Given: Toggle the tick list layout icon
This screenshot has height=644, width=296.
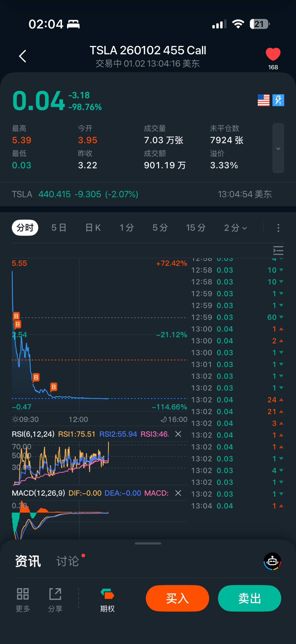Looking at the screenshot, I should pos(278,251).
